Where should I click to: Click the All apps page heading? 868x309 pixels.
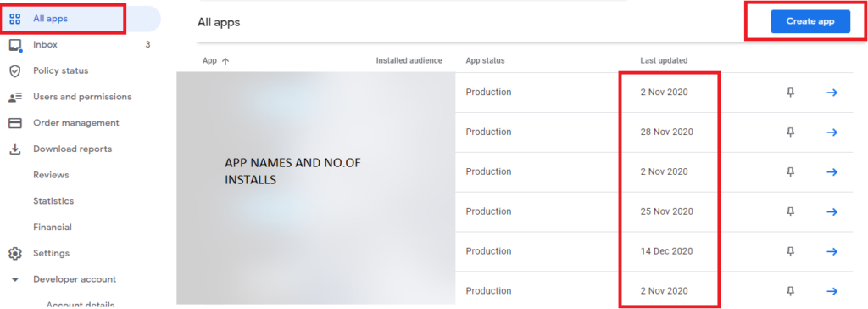click(x=219, y=23)
